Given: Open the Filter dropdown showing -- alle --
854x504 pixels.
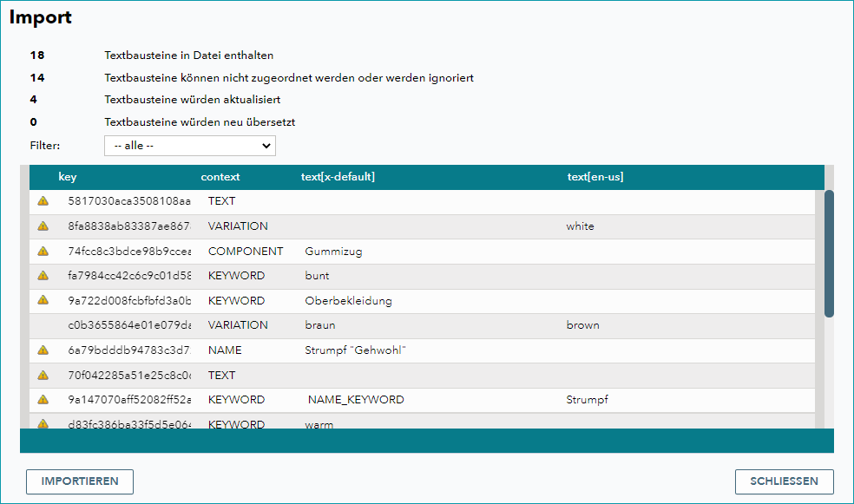Looking at the screenshot, I should (x=189, y=146).
